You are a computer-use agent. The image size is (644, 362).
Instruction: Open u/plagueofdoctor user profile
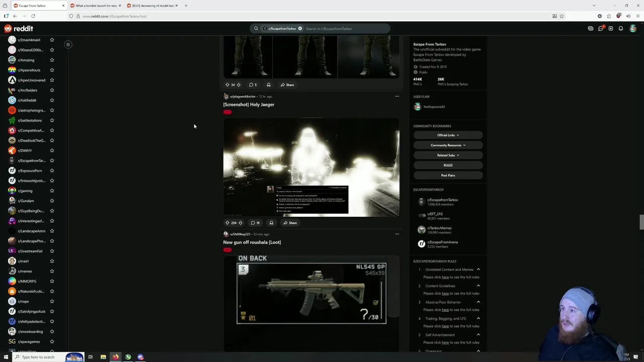pos(243,97)
